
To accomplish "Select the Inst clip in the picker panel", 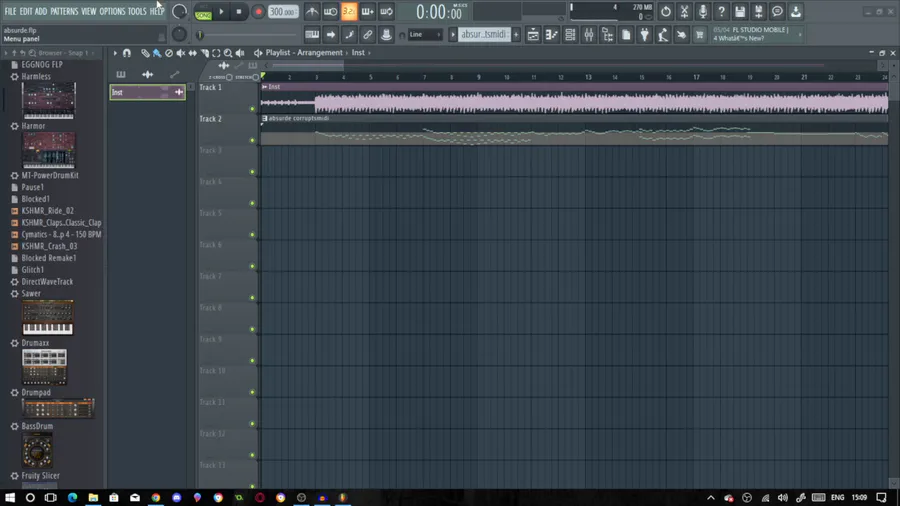I will pos(148,92).
